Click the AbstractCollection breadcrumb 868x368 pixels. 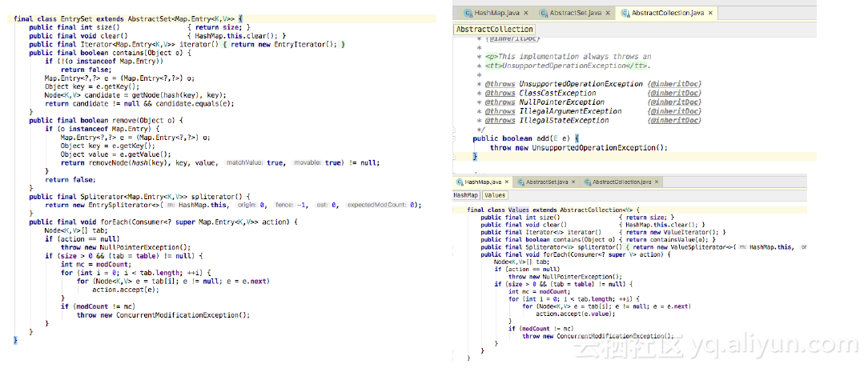coord(495,30)
